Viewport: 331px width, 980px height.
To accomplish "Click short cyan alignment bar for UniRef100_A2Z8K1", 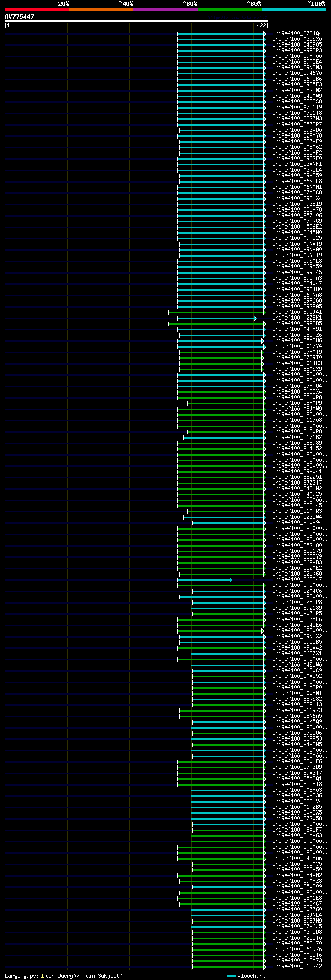I will coord(217,318).
